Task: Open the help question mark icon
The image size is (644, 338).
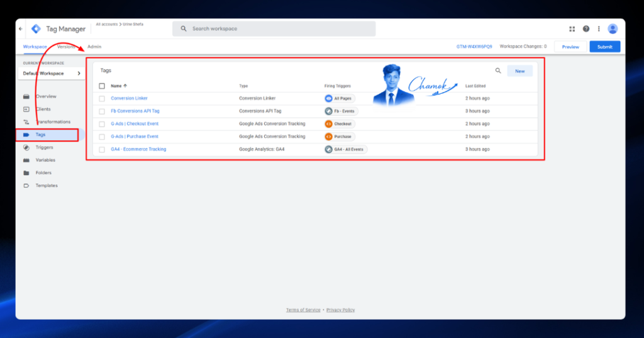Action: (586, 29)
